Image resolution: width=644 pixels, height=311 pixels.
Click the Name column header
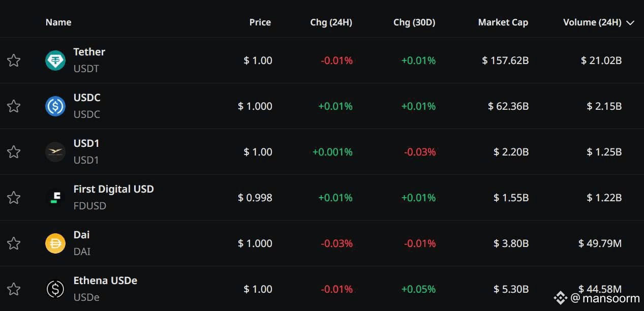(x=58, y=22)
